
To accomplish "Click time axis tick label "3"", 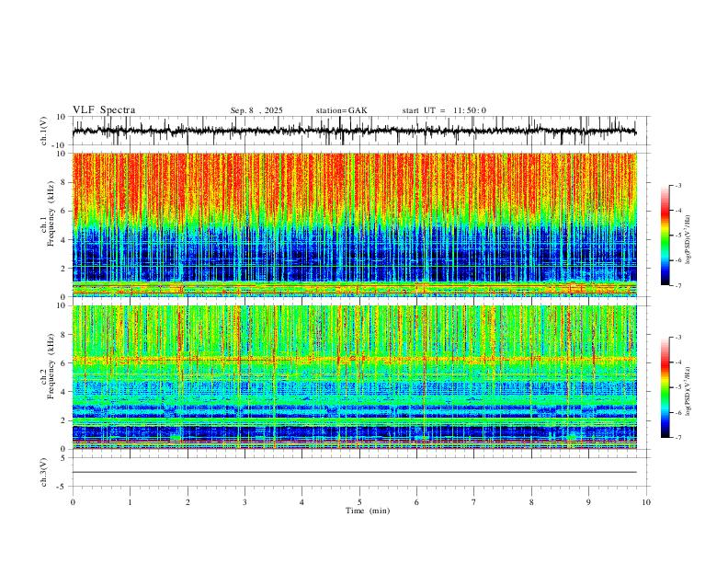I will (x=245, y=502).
